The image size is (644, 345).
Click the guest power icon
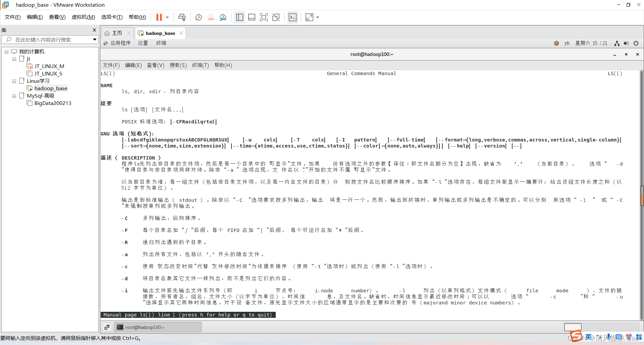(x=636, y=43)
